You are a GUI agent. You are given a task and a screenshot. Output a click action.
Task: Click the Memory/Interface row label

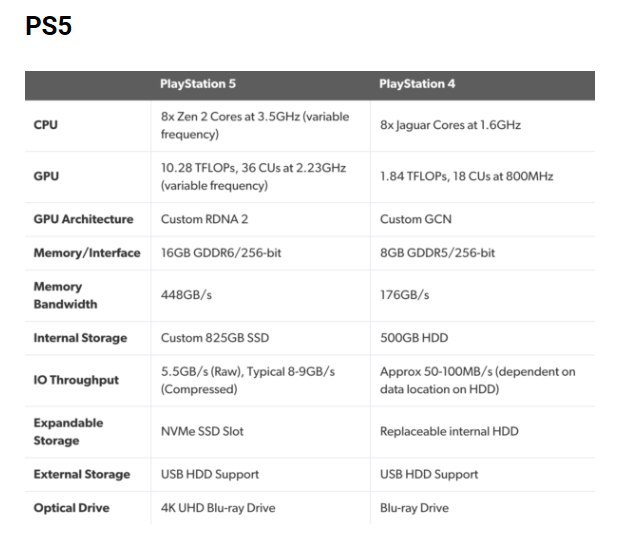coord(87,253)
